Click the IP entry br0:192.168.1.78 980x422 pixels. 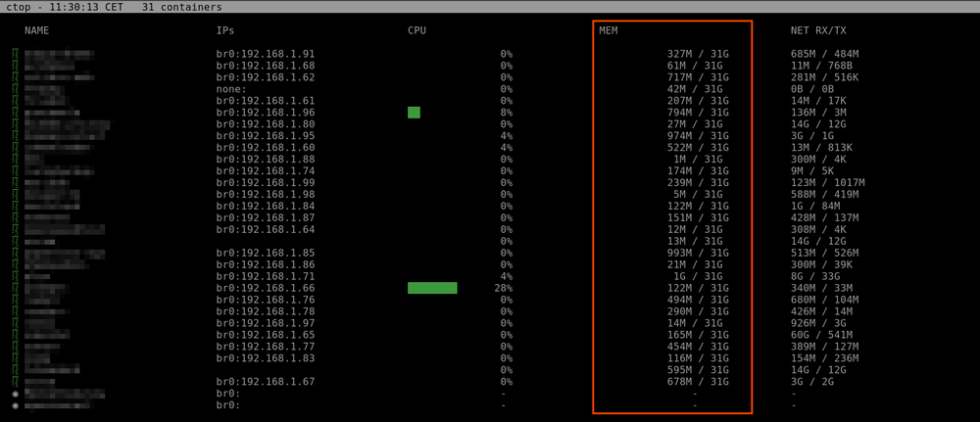click(266, 311)
